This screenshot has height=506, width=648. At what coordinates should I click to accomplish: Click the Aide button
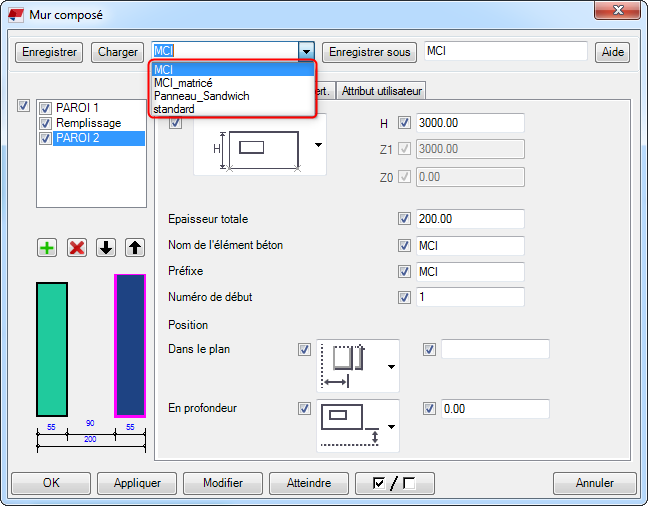[612, 52]
